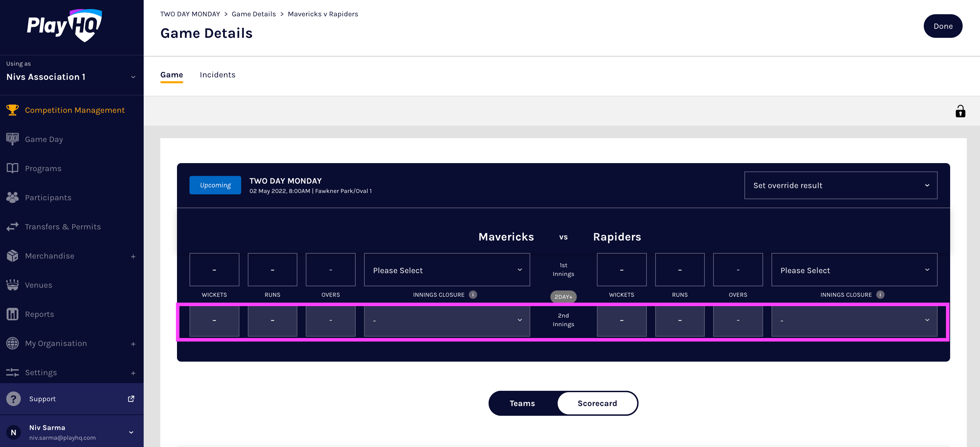Go to TWO DAY MONDAY breadcrumb
This screenshot has height=447, width=980.
tap(190, 14)
